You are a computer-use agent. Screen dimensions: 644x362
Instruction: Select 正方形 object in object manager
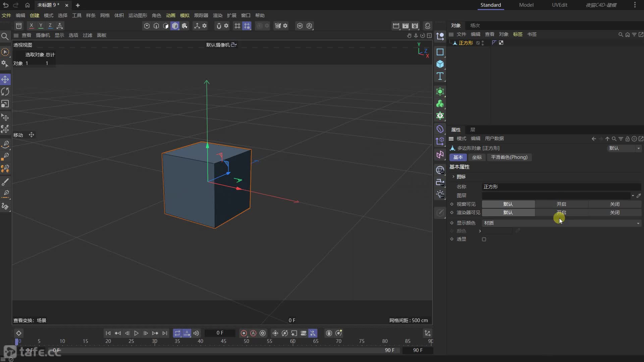[x=466, y=43]
